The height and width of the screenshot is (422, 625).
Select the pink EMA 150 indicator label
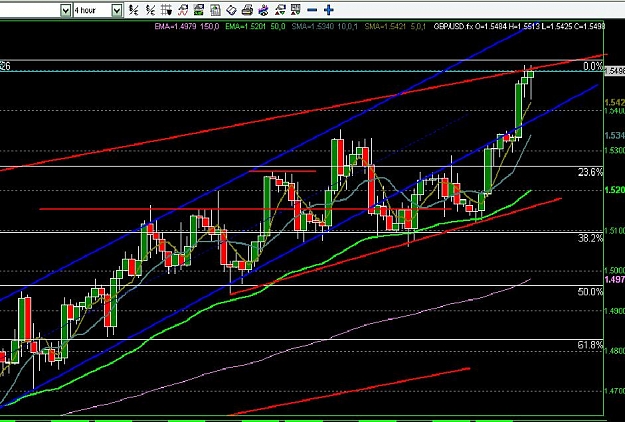[187, 26]
